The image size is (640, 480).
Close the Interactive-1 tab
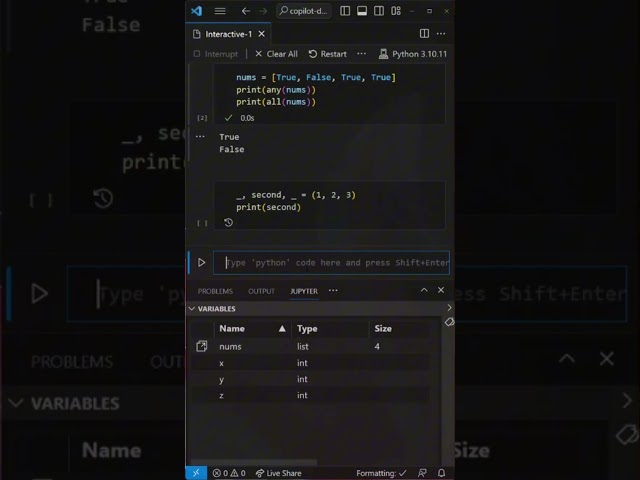click(x=262, y=34)
